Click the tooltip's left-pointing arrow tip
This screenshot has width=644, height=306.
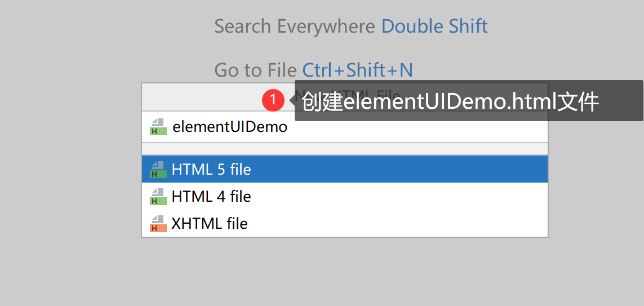292,101
